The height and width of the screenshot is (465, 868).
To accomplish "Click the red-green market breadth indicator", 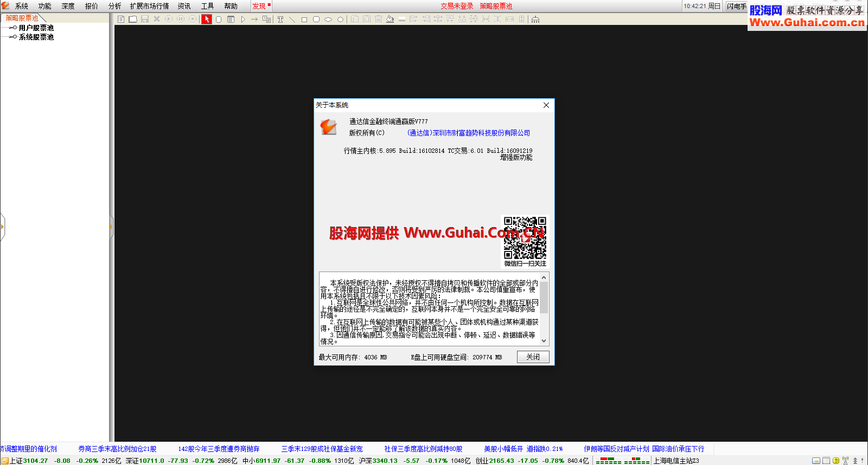I will point(622,461).
